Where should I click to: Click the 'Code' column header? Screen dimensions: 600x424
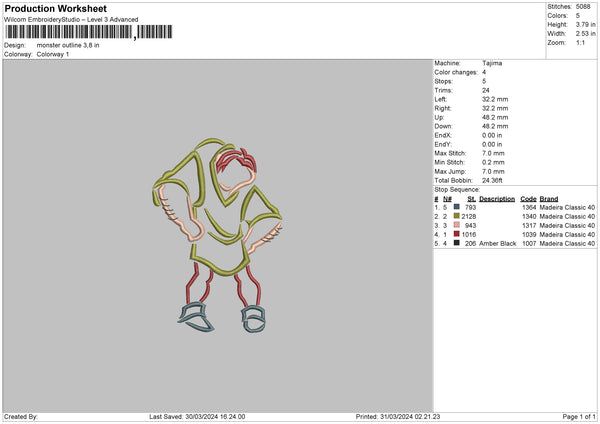point(528,199)
